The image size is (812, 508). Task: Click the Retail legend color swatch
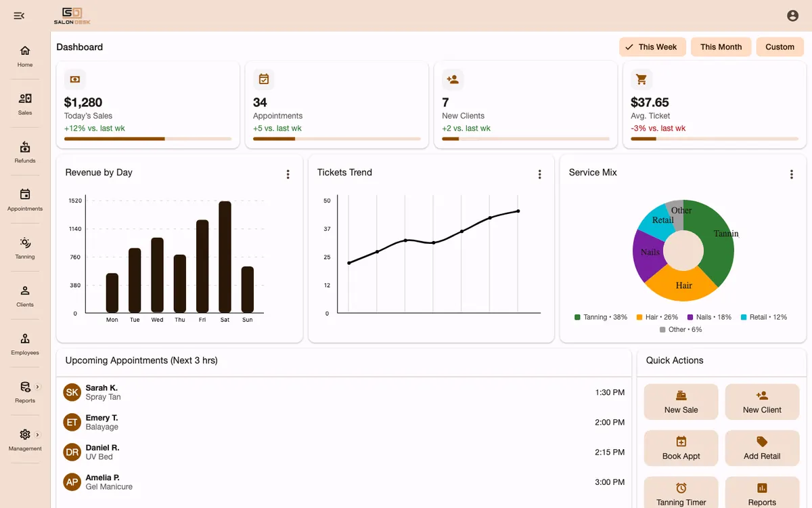744,317
